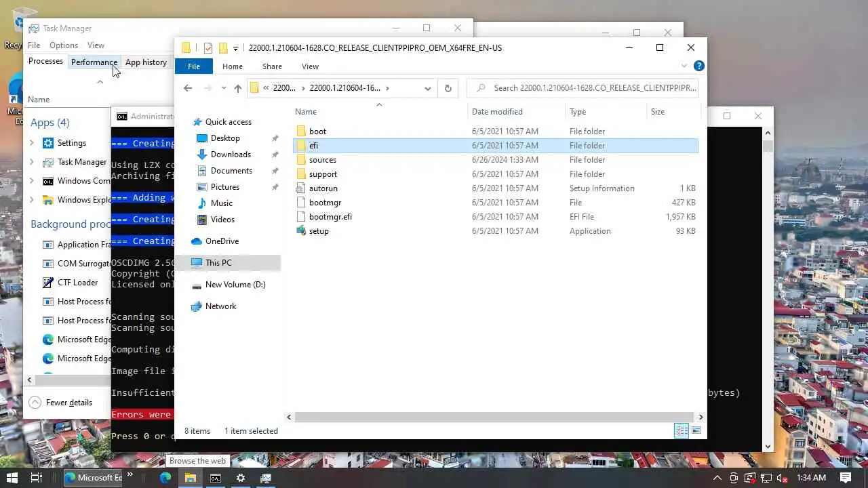868x488 pixels.
Task: Open the Command Prompt taskbar icon
Action: pos(216,478)
